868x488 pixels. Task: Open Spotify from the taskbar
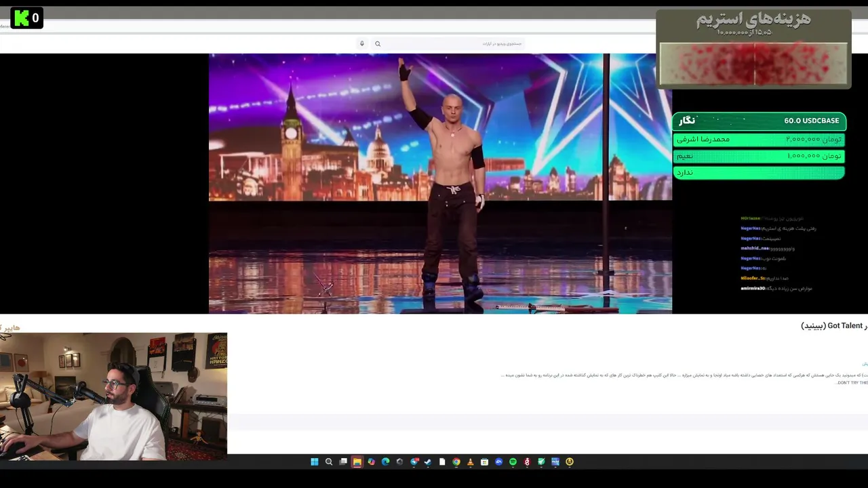pyautogui.click(x=513, y=462)
